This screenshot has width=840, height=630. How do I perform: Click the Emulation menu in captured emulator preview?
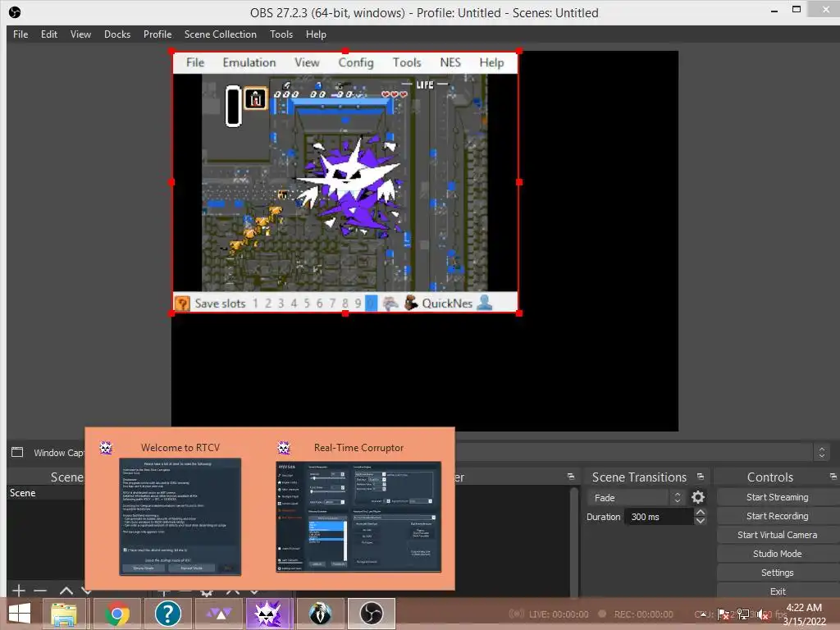249,62
